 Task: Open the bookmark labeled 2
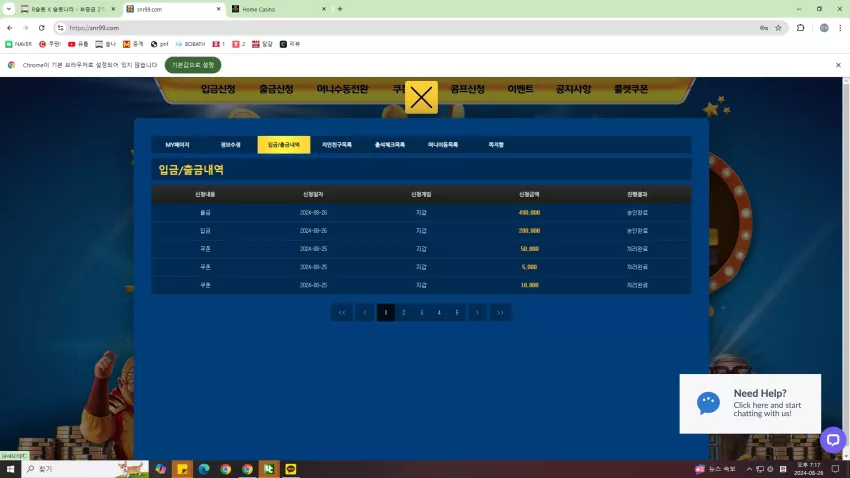(239, 44)
